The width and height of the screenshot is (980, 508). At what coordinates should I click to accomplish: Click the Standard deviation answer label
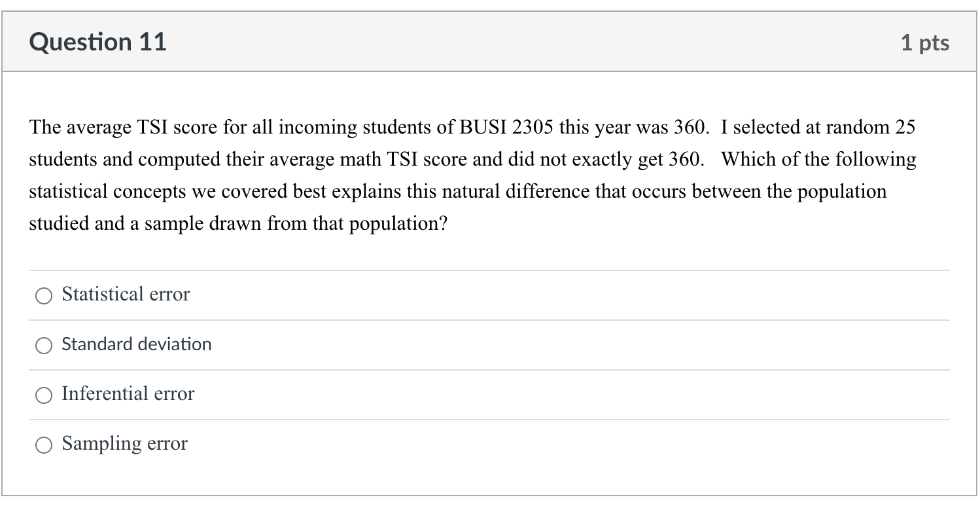[x=136, y=344]
